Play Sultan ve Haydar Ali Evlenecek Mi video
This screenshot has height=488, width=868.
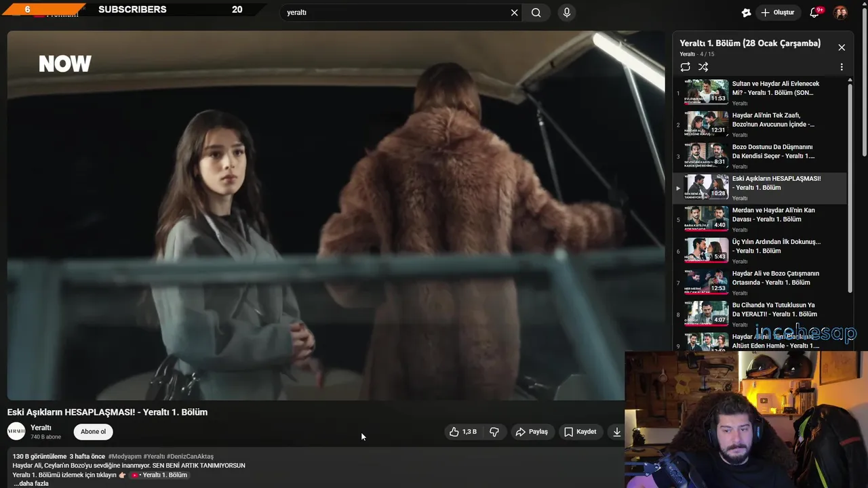click(x=760, y=93)
